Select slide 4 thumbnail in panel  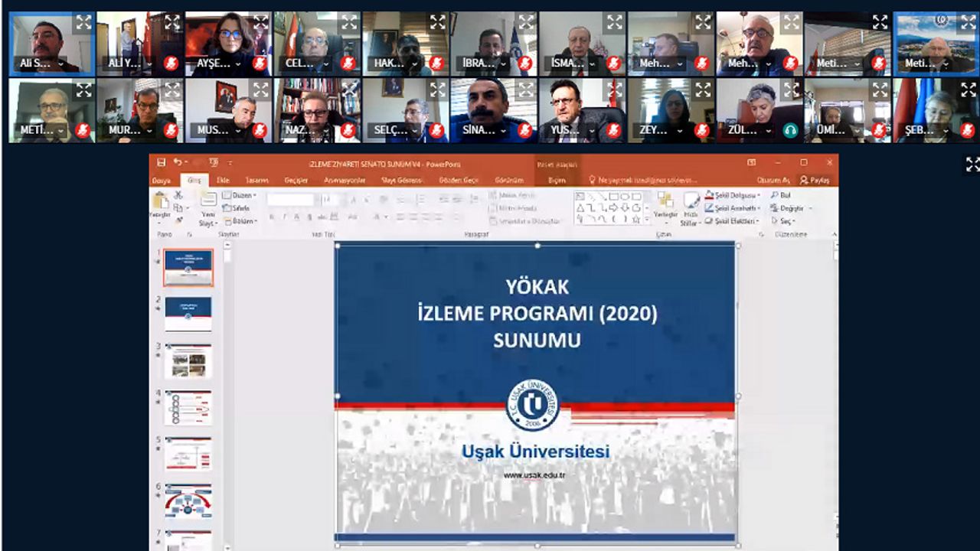pos(188,407)
